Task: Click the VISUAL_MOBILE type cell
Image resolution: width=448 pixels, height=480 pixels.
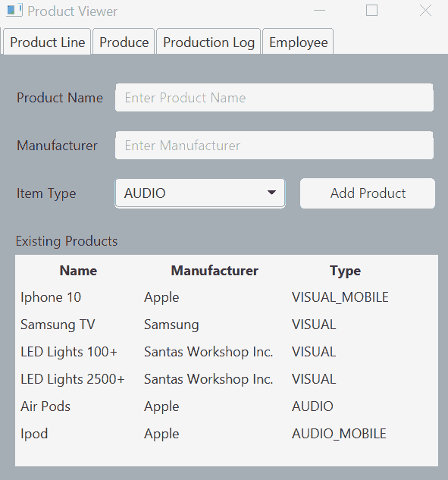Action: tap(340, 297)
